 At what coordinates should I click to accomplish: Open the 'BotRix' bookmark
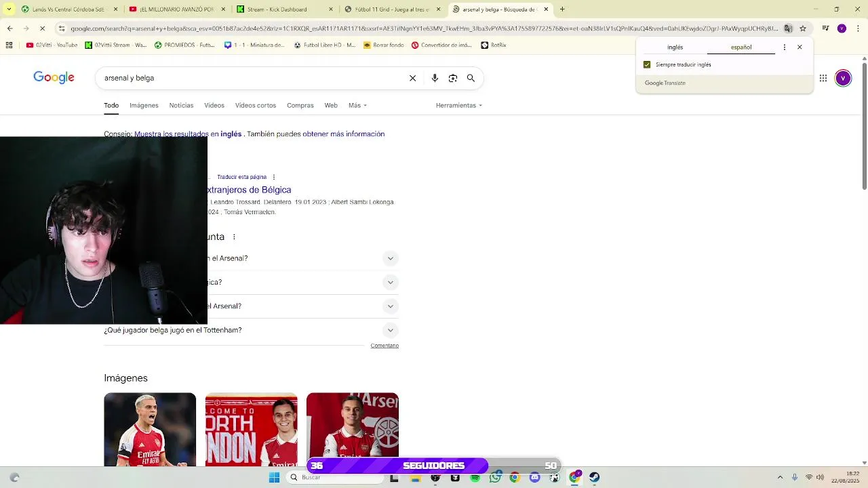click(493, 45)
